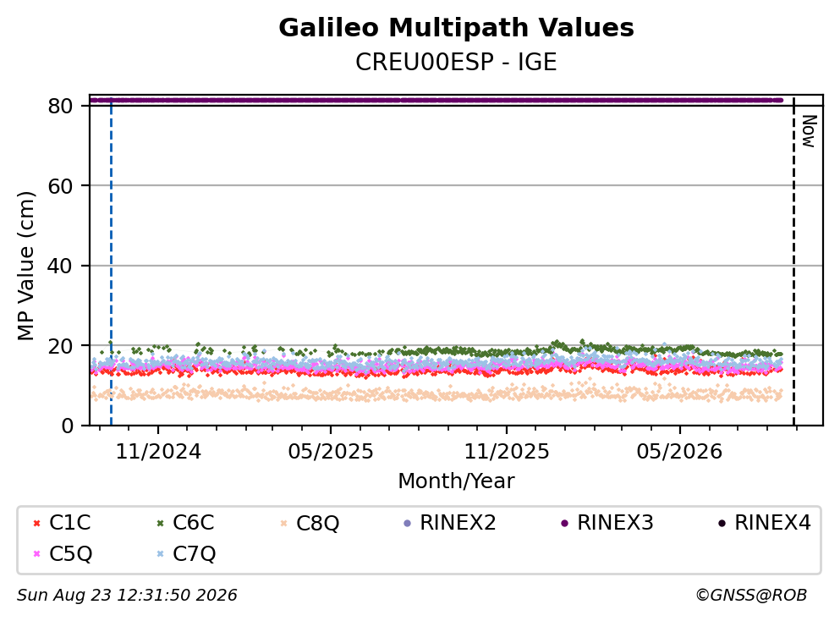Click the C1C red legend marker
This screenshot has width=840, height=621.
pyautogui.click(x=36, y=524)
